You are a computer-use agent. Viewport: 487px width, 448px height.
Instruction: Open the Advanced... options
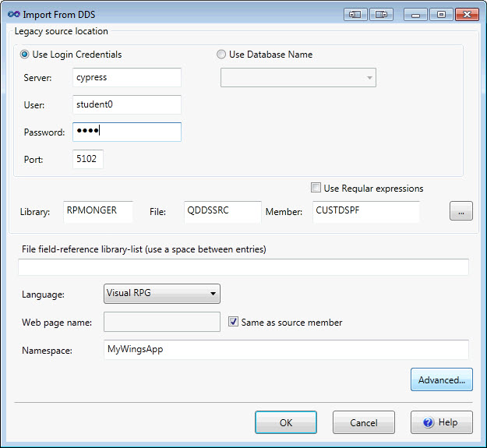click(x=442, y=379)
